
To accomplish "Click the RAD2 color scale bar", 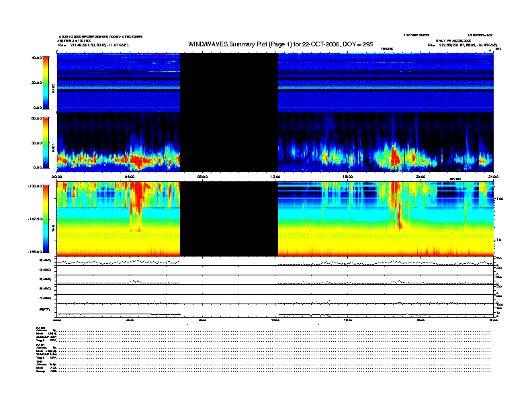I will click(x=46, y=83).
